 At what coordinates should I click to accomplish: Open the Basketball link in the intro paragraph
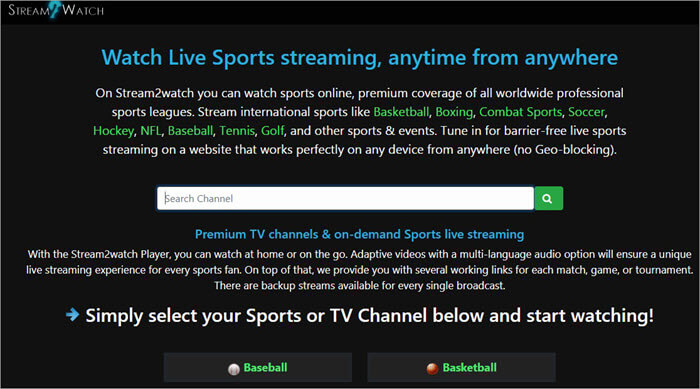401,112
